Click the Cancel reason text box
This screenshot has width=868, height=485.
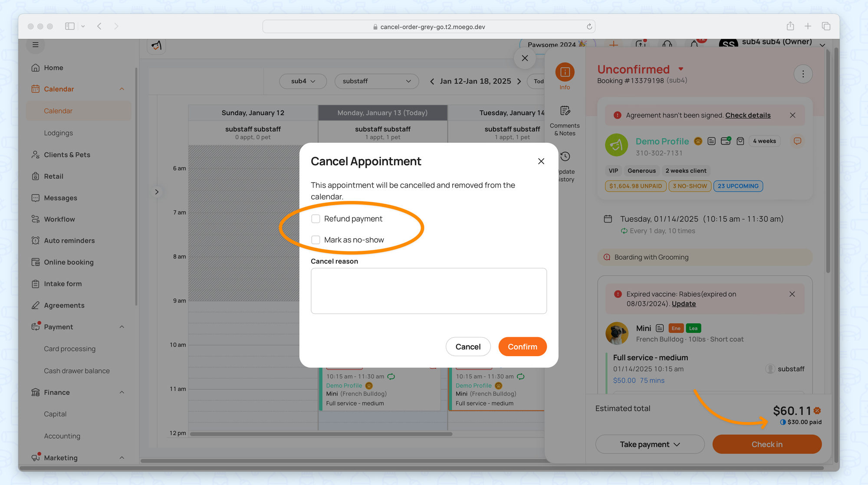pyautogui.click(x=428, y=291)
